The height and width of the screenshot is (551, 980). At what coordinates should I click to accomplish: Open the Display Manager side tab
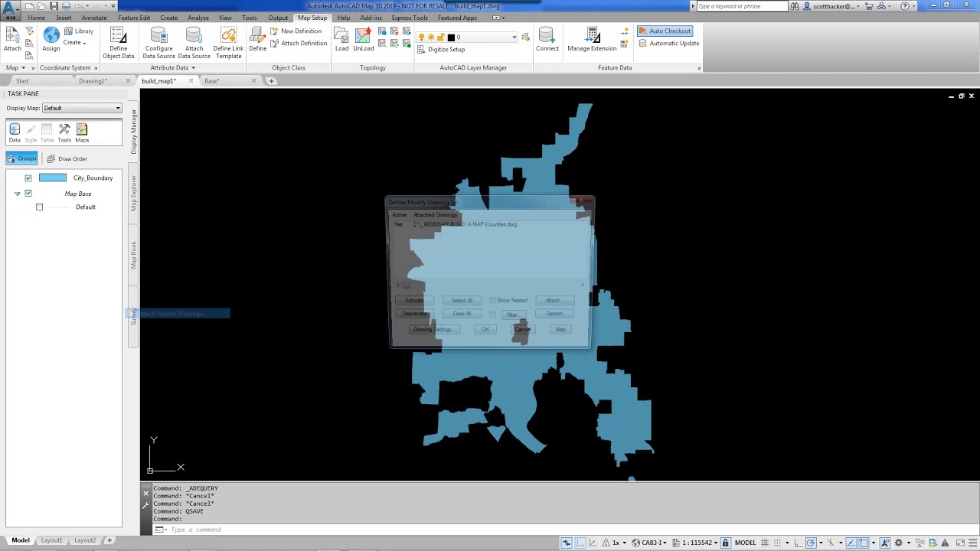[x=134, y=131]
